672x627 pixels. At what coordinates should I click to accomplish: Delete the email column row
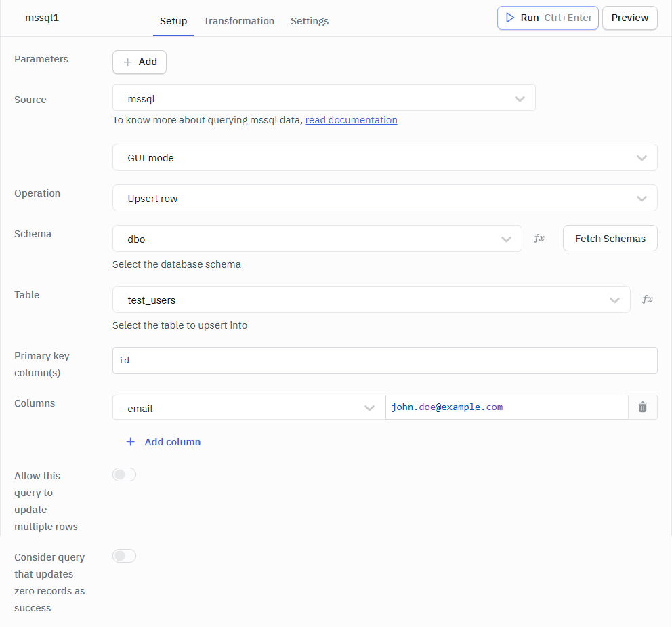(x=642, y=407)
